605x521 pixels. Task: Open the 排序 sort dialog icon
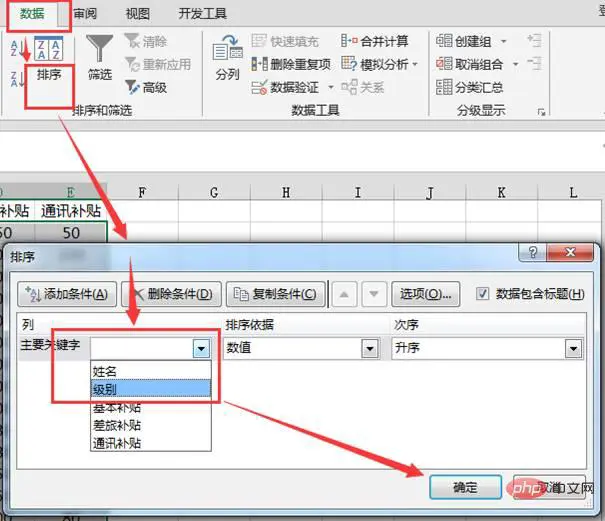tap(49, 49)
